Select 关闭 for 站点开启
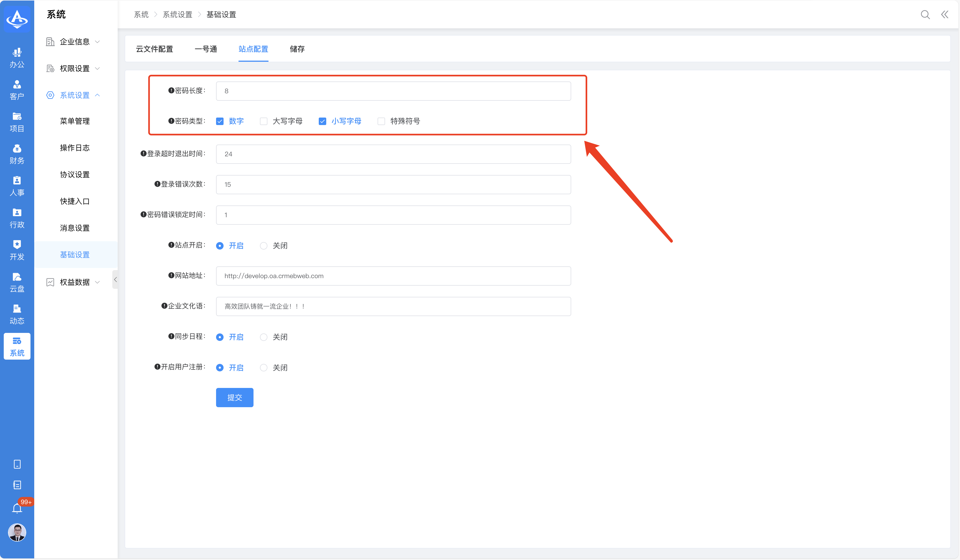 point(264,246)
